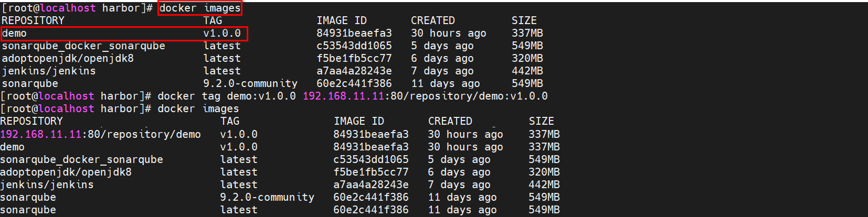Screen dimensions: 868x217
Task: Click the red-boxed demo v1.0.0 row
Action: [124, 34]
